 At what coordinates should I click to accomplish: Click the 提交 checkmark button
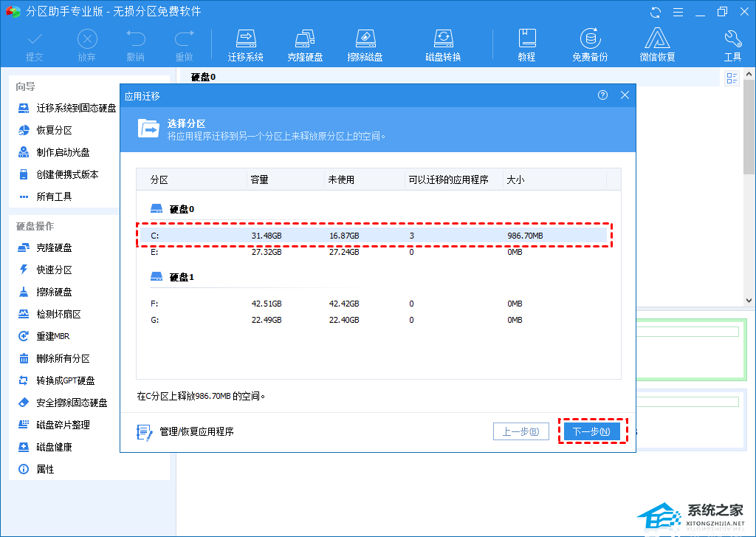coord(34,46)
